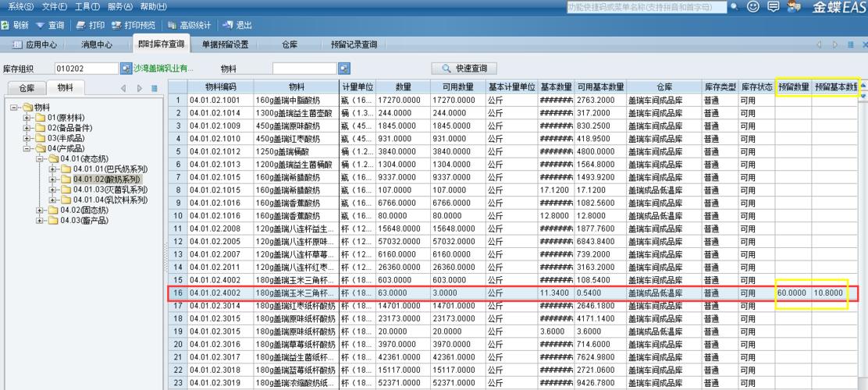Open the tab list icon on tab bar
Screen dimensions: 868x390
pyautogui.click(x=851, y=44)
